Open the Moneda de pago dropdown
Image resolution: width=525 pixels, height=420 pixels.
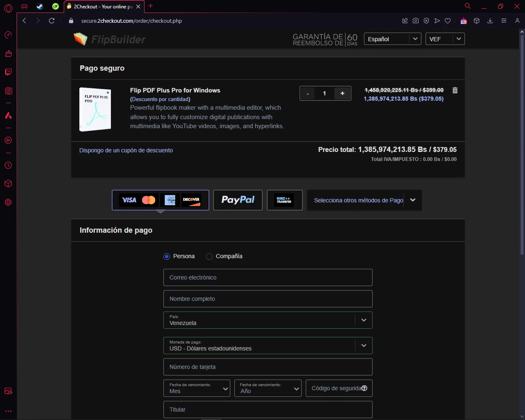coord(268,345)
